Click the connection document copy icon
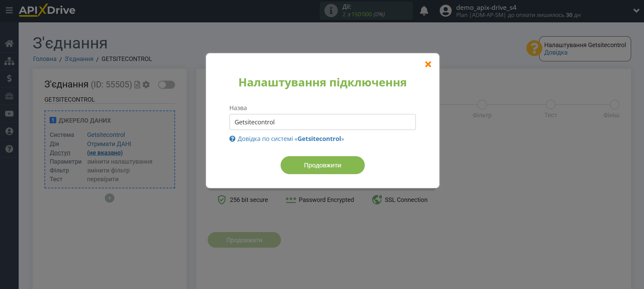Screen dimensions: 644x289 137,85
